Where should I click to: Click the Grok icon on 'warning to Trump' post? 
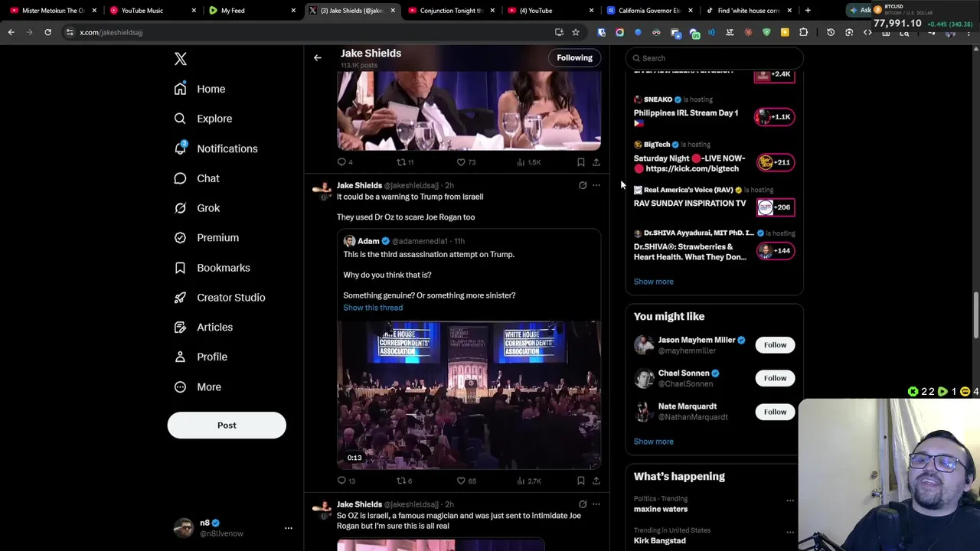(583, 185)
